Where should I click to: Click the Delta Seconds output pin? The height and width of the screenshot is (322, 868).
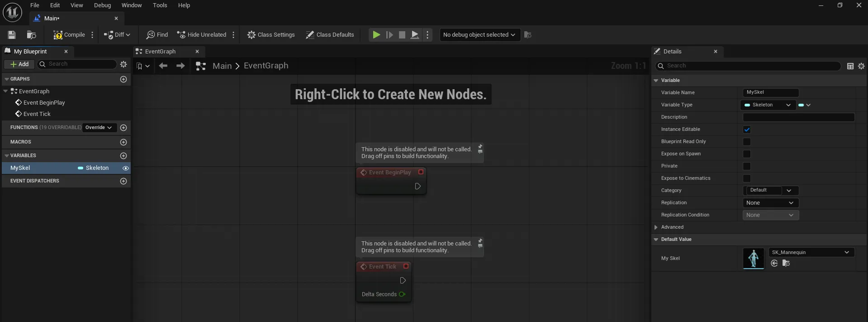point(402,294)
